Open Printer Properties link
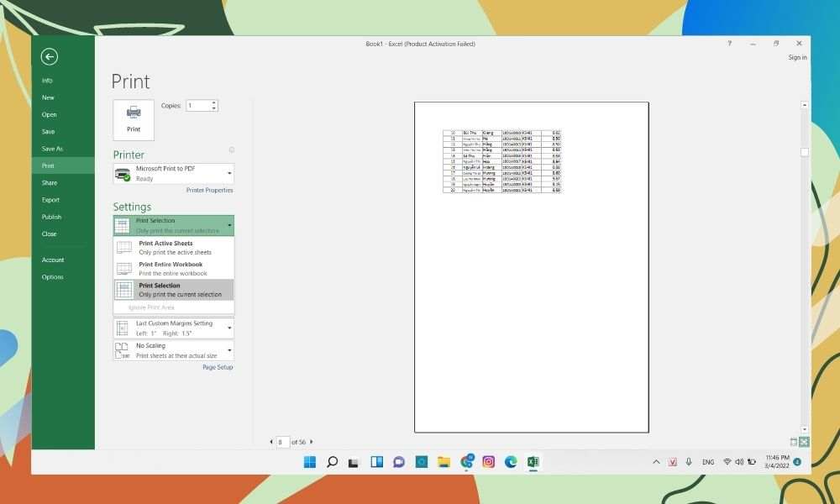The height and width of the screenshot is (504, 840). [x=209, y=191]
